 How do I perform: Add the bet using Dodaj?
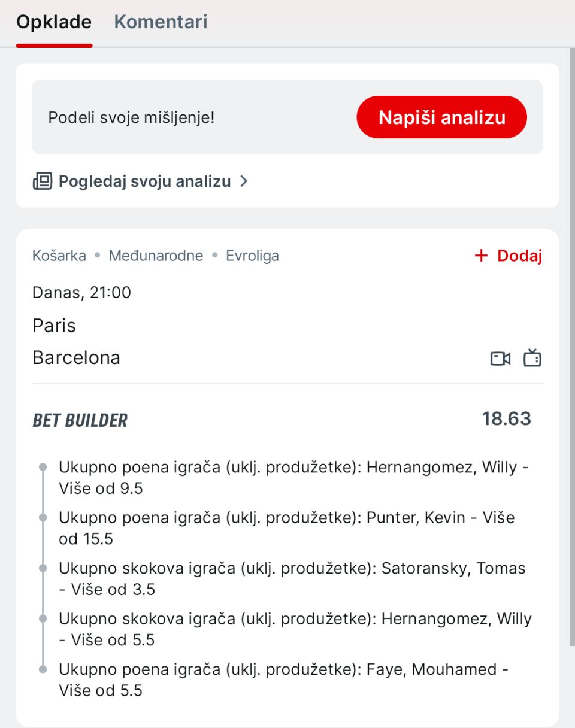519,256
